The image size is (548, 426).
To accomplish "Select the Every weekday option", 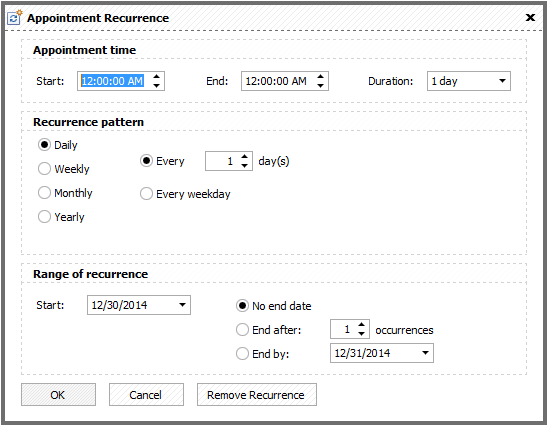I will tap(185, 194).
